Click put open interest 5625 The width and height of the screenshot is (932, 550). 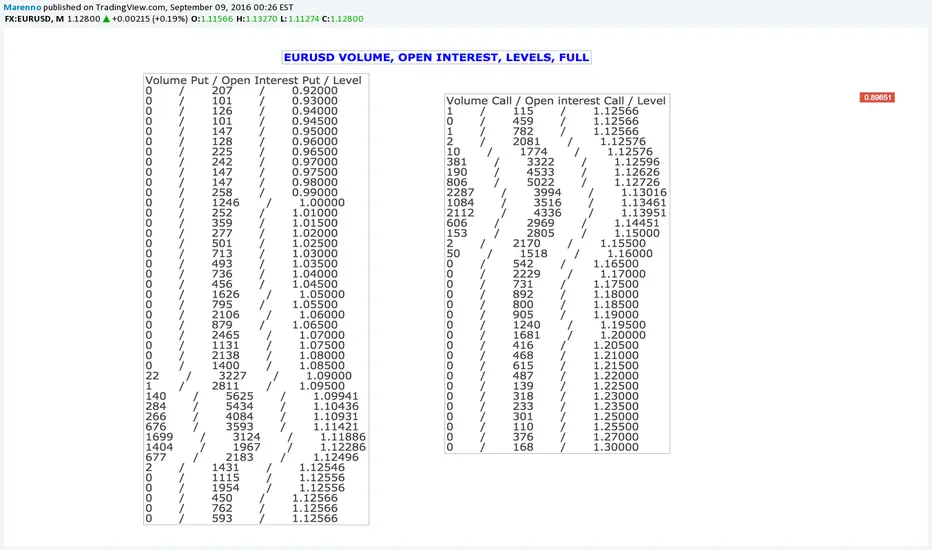240,396
